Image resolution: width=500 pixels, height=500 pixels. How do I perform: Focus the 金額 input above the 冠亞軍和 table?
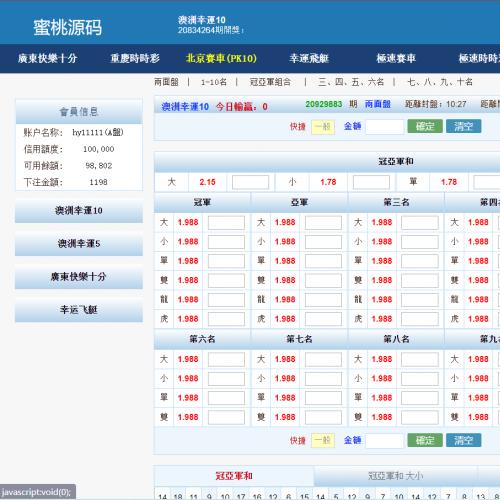pyautogui.click(x=385, y=127)
